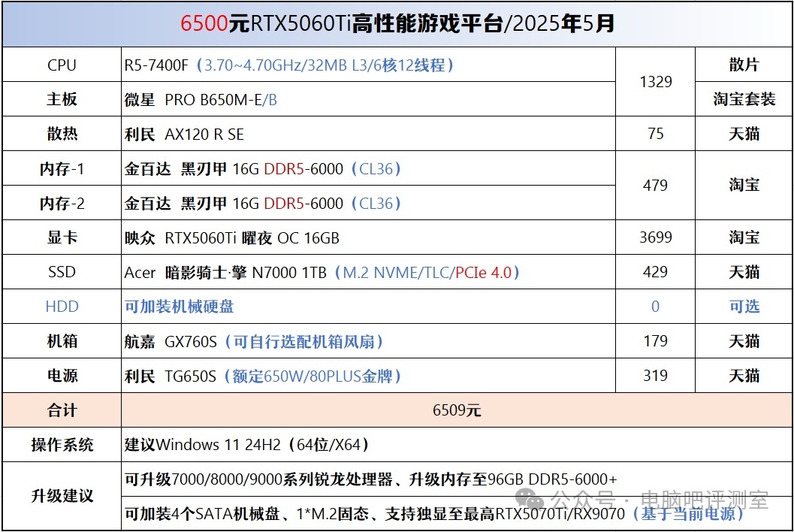Click the 映众 RTX5060Ti 曜夜 OC 16GB cell
This screenshot has width=794, height=532.
coord(232,238)
